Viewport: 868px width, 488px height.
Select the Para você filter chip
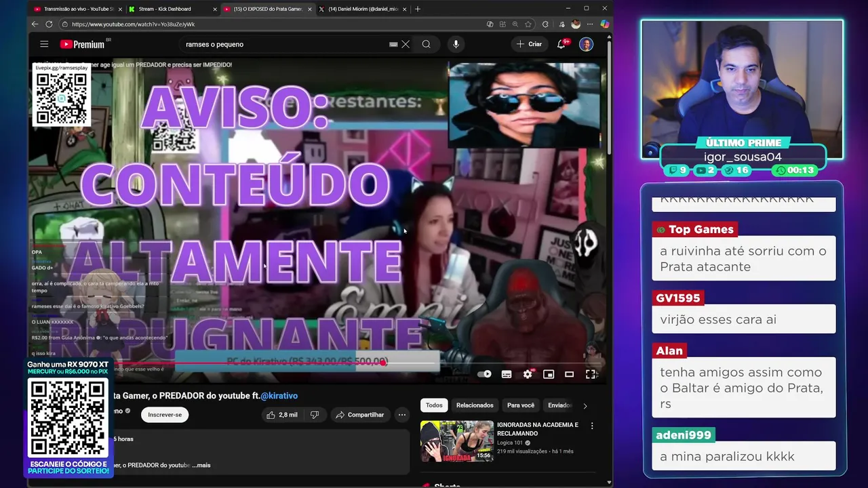pyautogui.click(x=521, y=405)
